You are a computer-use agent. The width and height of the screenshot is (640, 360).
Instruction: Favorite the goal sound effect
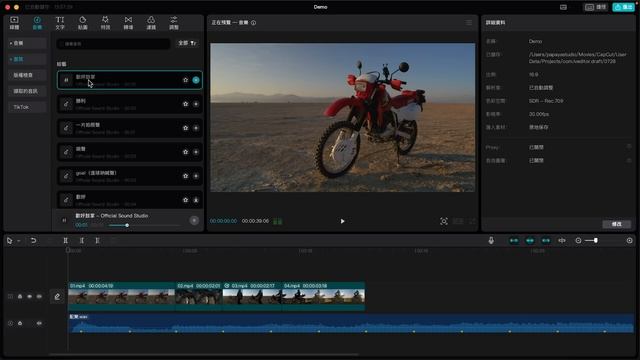185,176
